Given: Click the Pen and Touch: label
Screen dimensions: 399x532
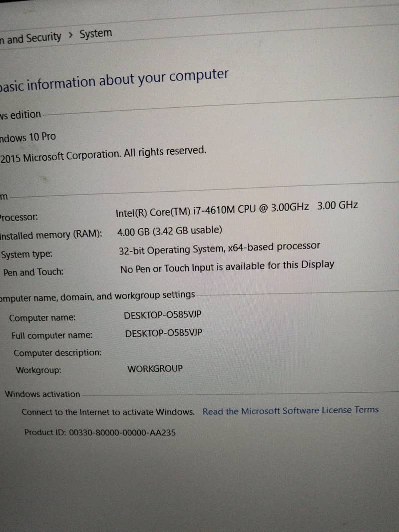Looking at the screenshot, I should (x=33, y=272).
